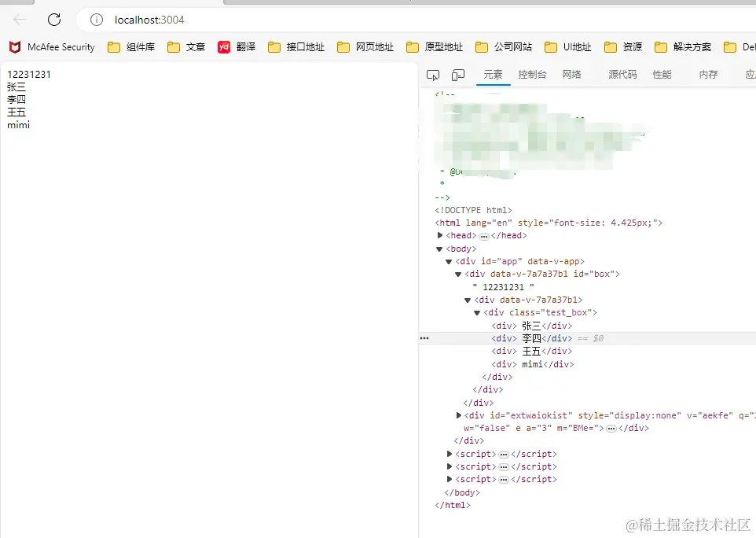Image resolution: width=756 pixels, height=538 pixels.
Task: Expand the third script element
Action: pos(450,479)
